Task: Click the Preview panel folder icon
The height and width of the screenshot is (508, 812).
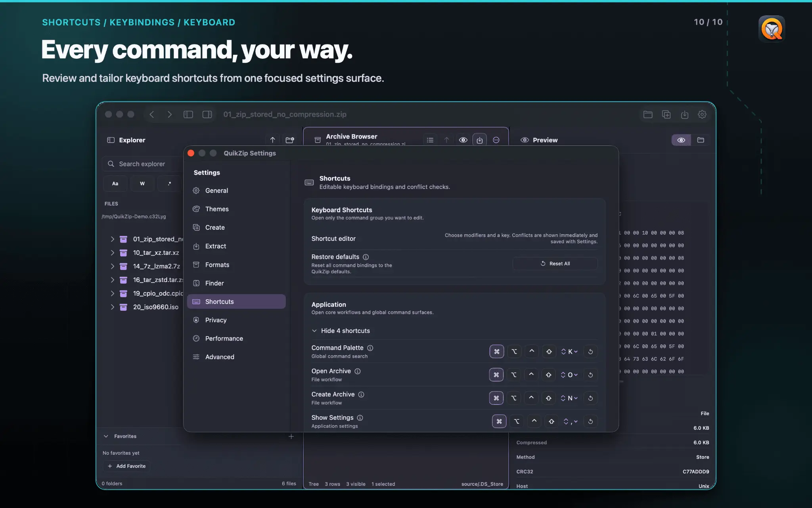Action: 701,140
